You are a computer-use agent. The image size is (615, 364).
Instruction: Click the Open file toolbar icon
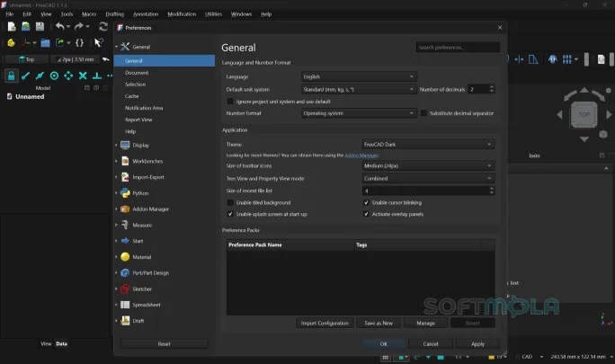click(x=26, y=27)
